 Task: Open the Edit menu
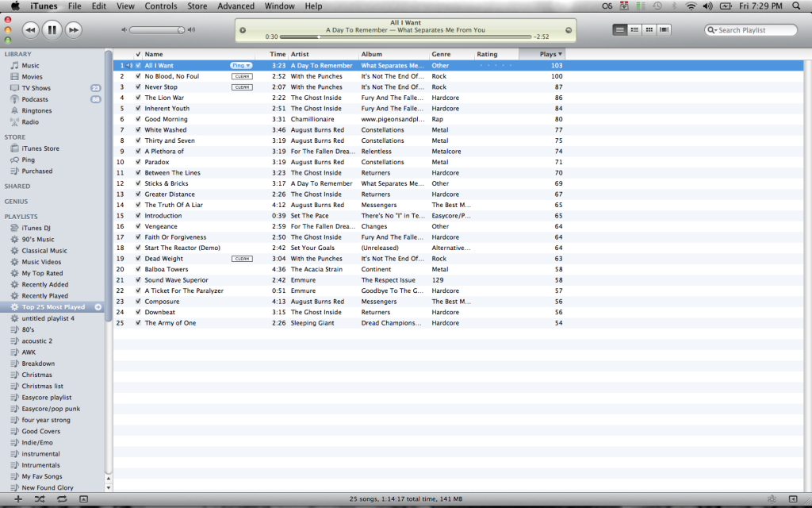click(99, 6)
